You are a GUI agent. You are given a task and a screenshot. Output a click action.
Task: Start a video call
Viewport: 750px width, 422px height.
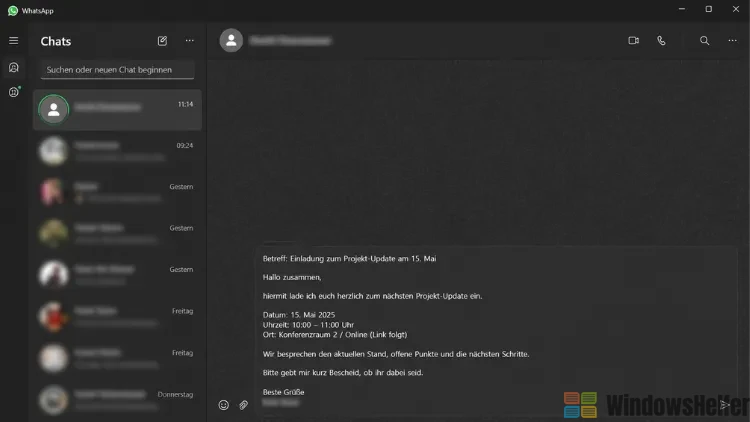[633, 41]
